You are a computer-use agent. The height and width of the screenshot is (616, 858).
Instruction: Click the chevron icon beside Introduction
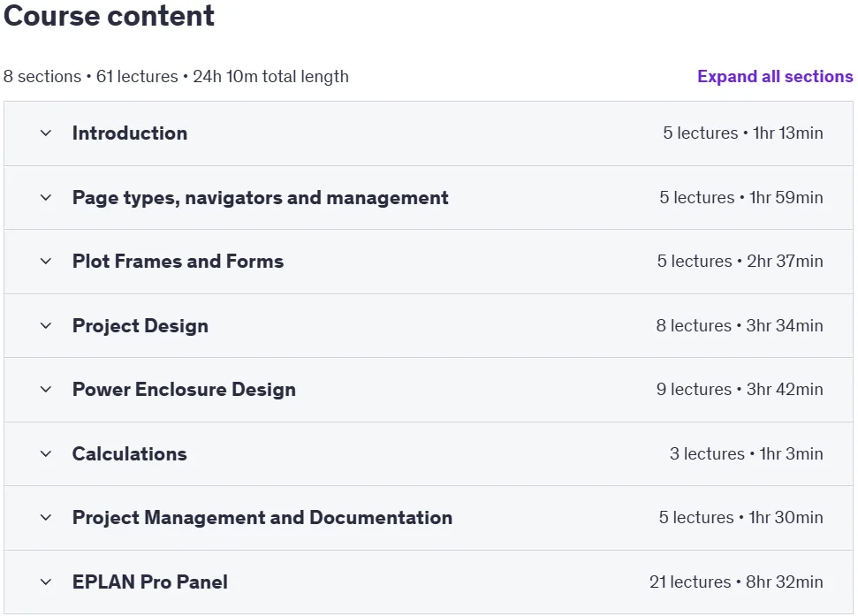[46, 133]
